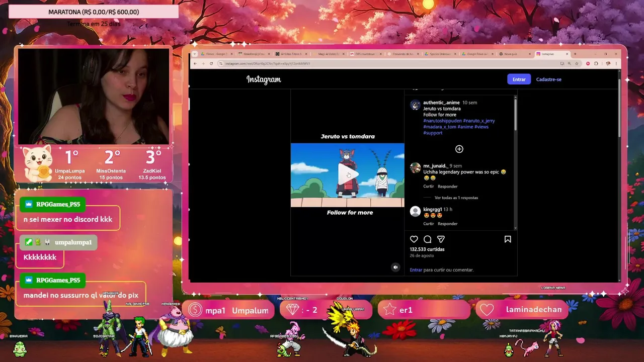The height and width of the screenshot is (362, 644).
Task: Switch to the Magi AI Video tab
Action: (x=328, y=54)
